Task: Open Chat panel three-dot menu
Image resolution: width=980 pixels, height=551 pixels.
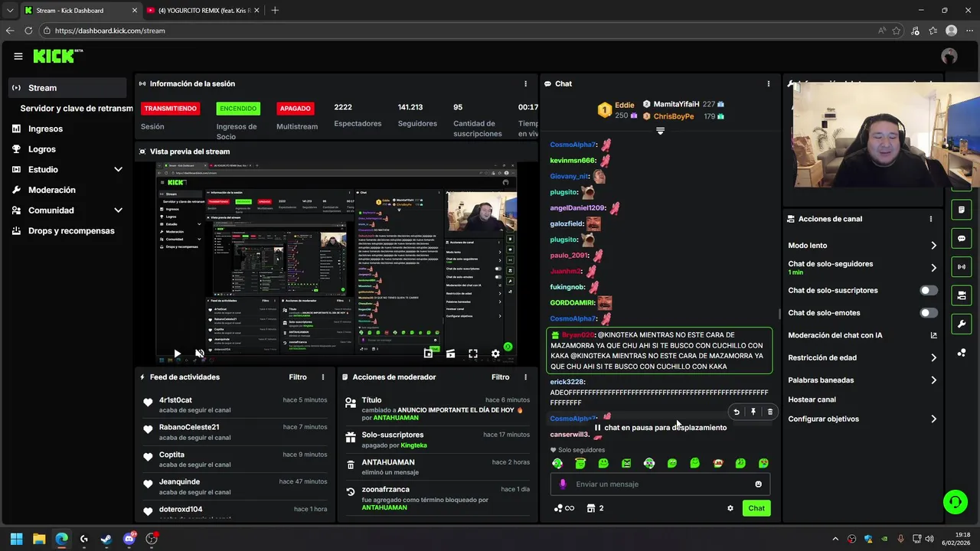Action: (x=769, y=83)
